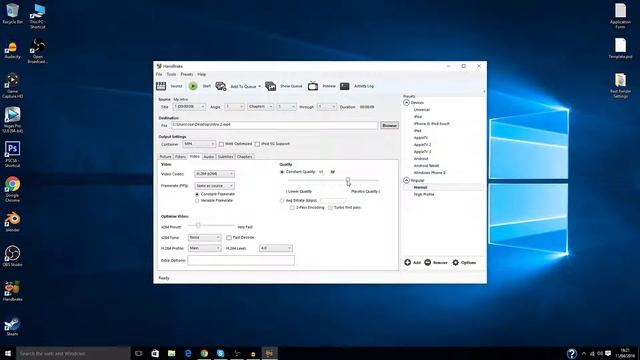This screenshot has width=640, height=360.
Task: Click the Skype icon in the taskbar
Action: (x=220, y=353)
